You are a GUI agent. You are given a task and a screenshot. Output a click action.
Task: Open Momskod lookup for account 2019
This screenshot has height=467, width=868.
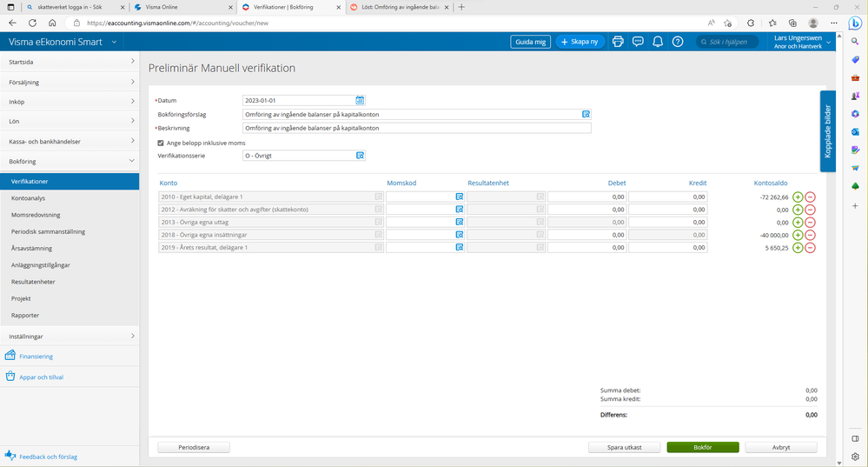(460, 248)
